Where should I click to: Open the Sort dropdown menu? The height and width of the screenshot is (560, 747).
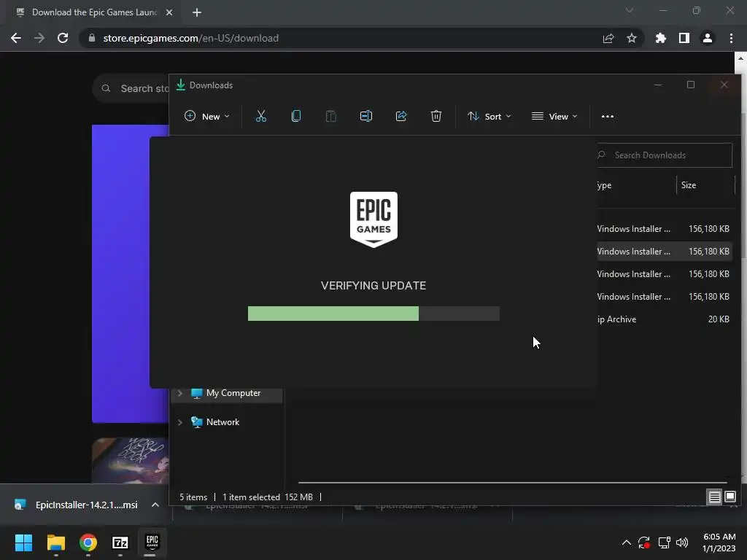tap(489, 116)
